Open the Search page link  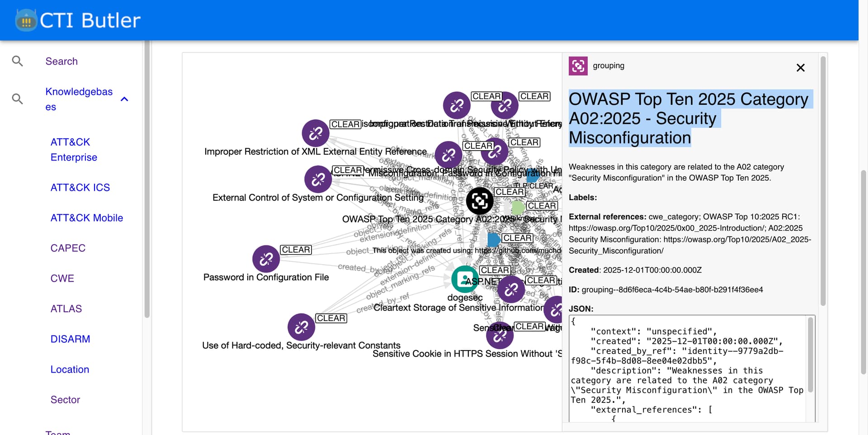(61, 61)
